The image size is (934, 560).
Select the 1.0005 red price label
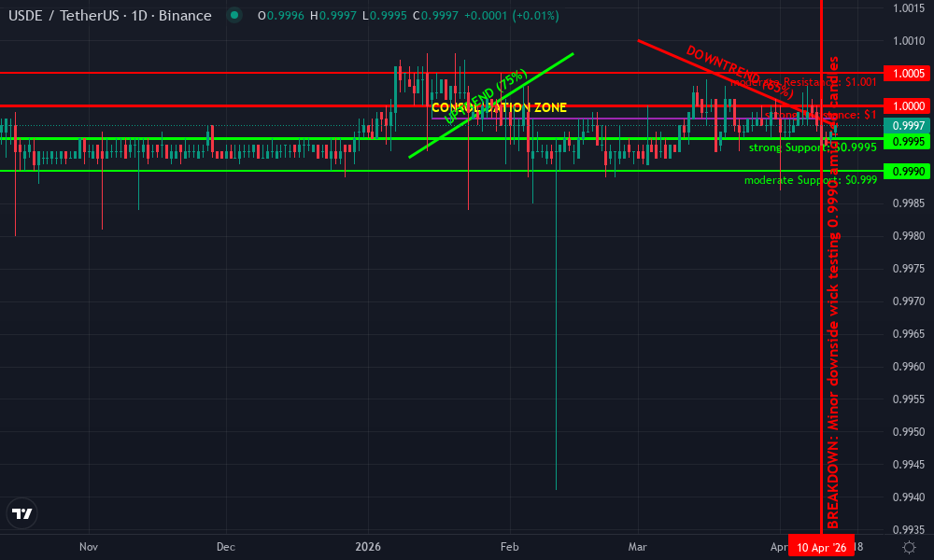[907, 73]
